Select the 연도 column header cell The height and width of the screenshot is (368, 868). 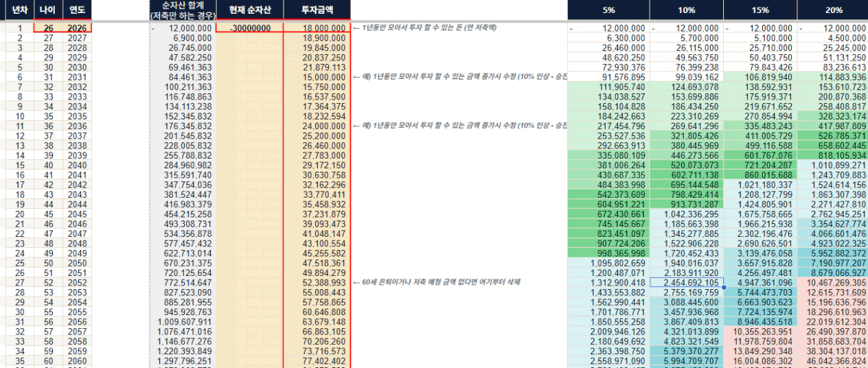coord(76,10)
